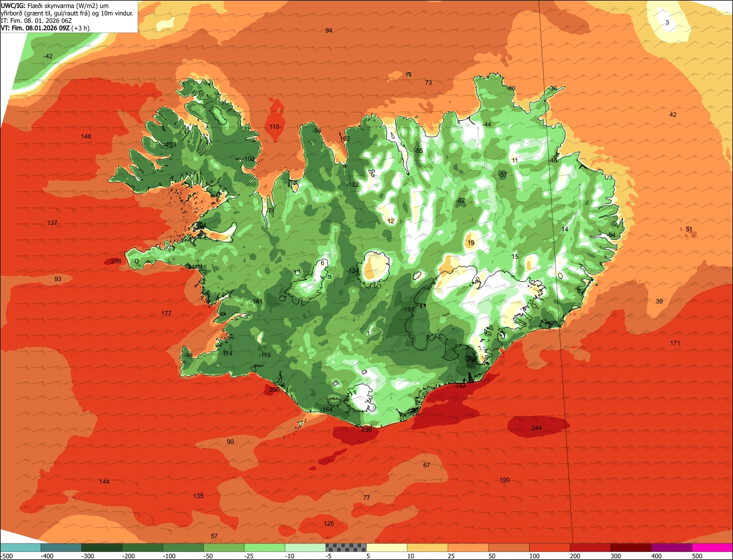Pick the darkest green legend swatch at -300
Viewport: 733px width, 560px height.
point(101,547)
